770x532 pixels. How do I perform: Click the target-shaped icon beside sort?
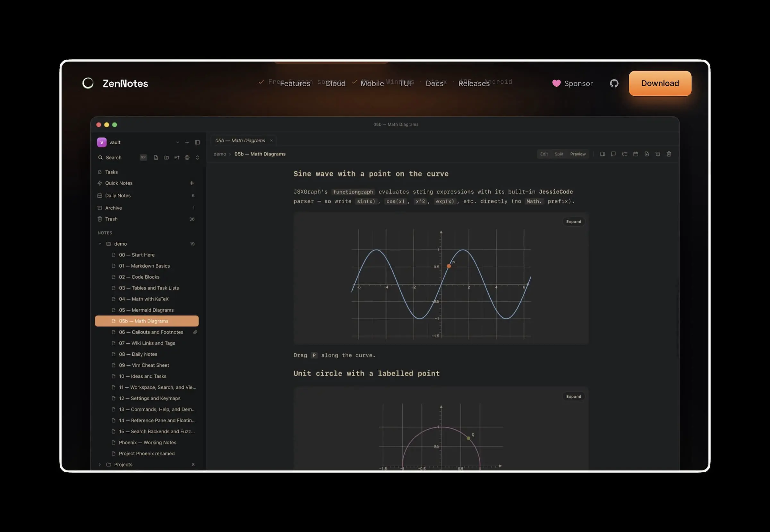click(x=187, y=158)
